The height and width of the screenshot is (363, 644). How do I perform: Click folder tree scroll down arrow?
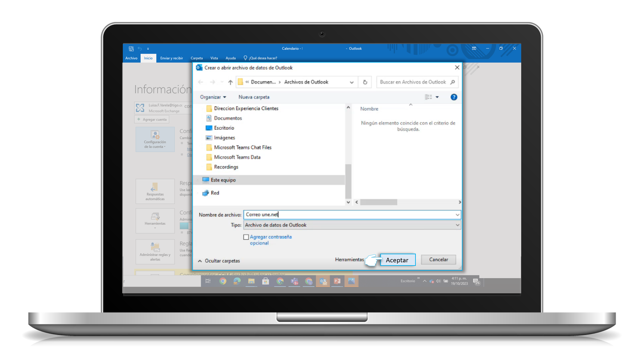click(348, 202)
